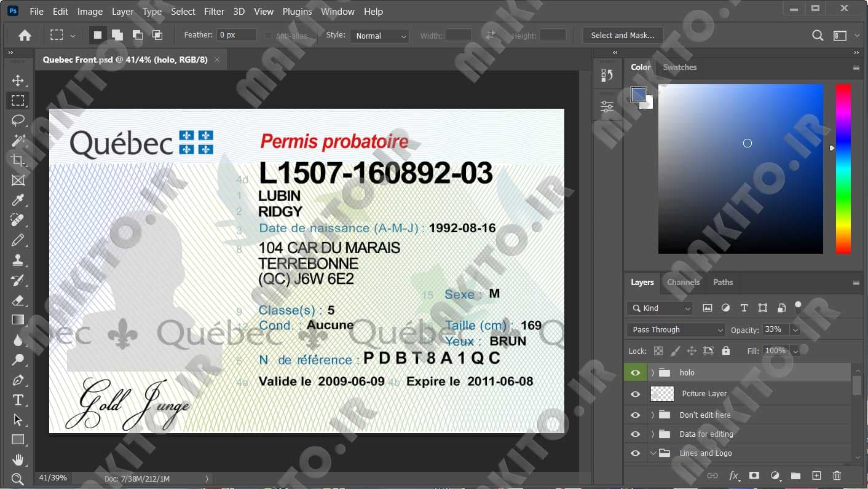Viewport: 868px width, 489px height.
Task: Create a new group folder icon
Action: tap(795, 475)
